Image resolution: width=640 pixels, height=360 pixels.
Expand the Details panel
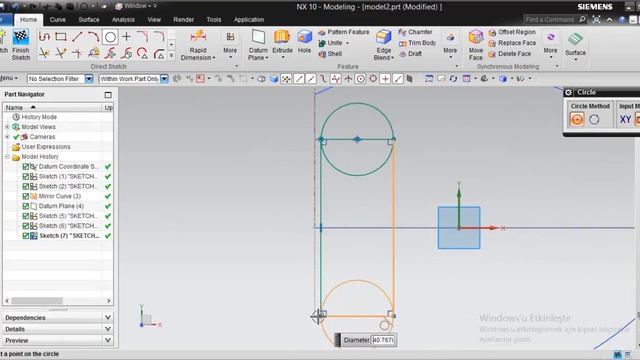coord(108,329)
